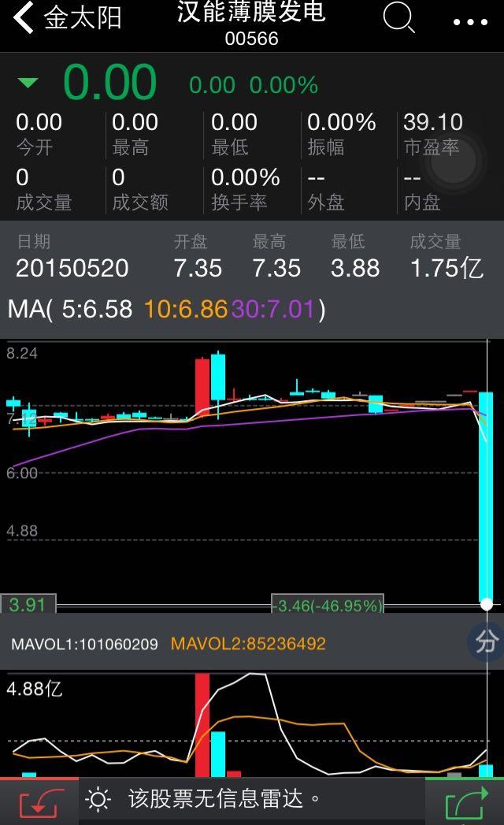Tap the date 20150520
504x825 pixels.
pyautogui.click(x=72, y=269)
